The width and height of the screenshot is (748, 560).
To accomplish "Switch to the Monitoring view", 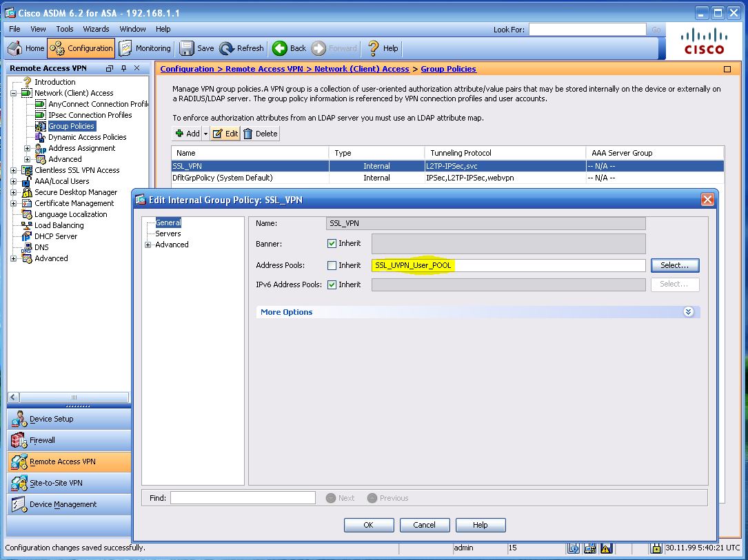I will coord(145,48).
